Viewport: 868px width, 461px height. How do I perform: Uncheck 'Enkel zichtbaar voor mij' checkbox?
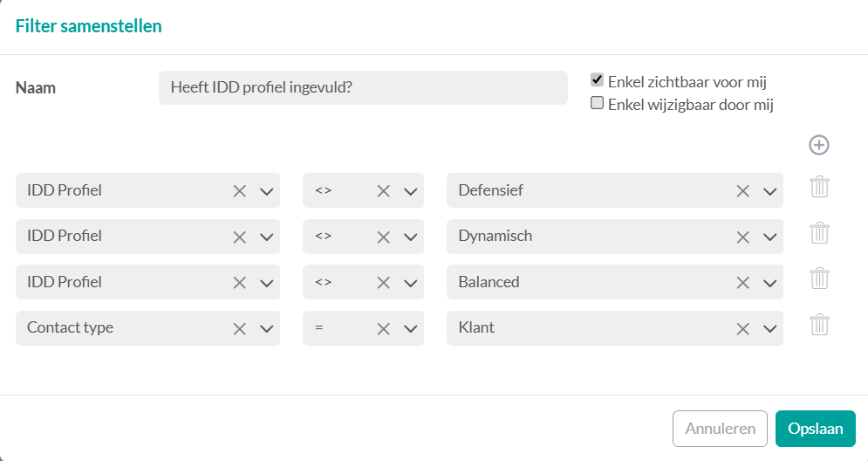(598, 79)
